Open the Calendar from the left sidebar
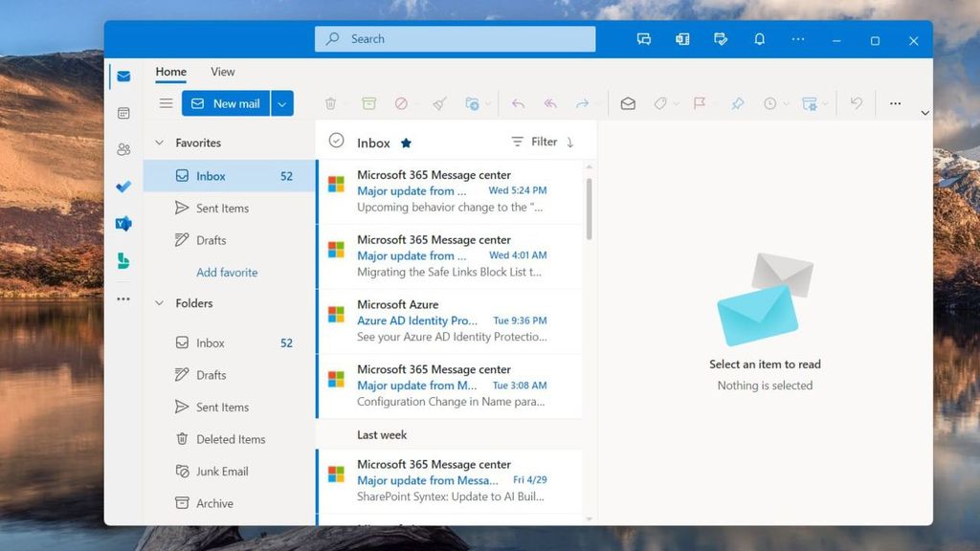The width and height of the screenshot is (980, 551). (122, 113)
